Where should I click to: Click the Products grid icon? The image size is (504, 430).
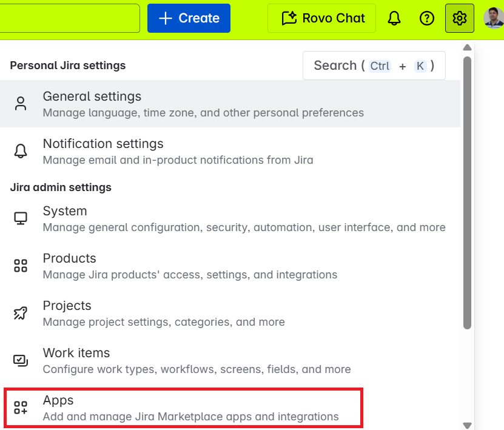[21, 266]
